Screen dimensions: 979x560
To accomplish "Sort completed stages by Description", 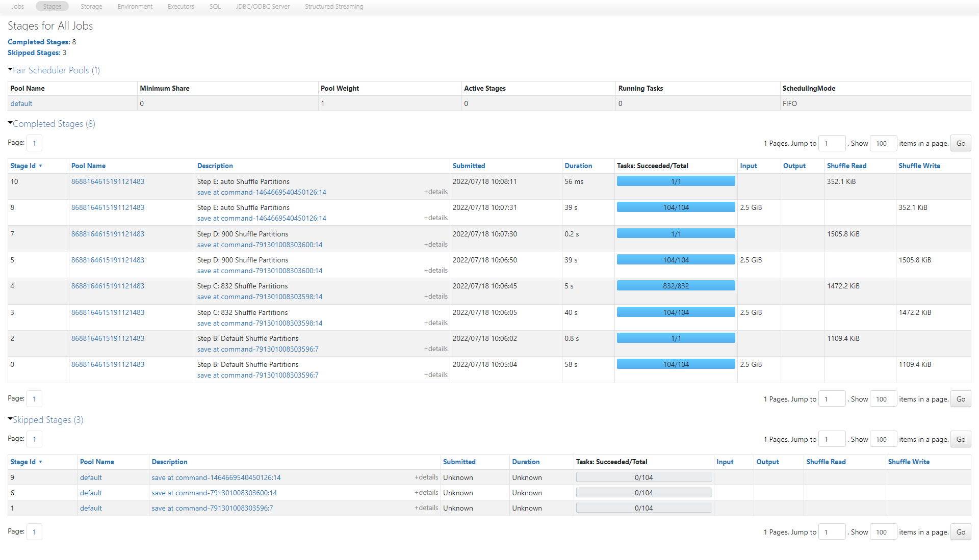I will [x=215, y=166].
